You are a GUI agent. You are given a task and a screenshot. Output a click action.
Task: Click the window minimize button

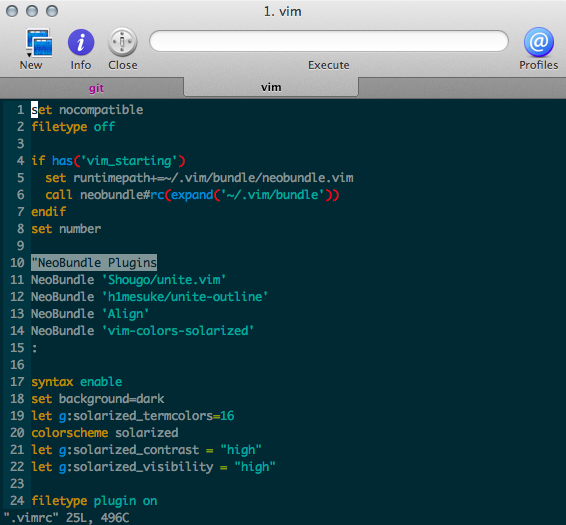(x=32, y=11)
